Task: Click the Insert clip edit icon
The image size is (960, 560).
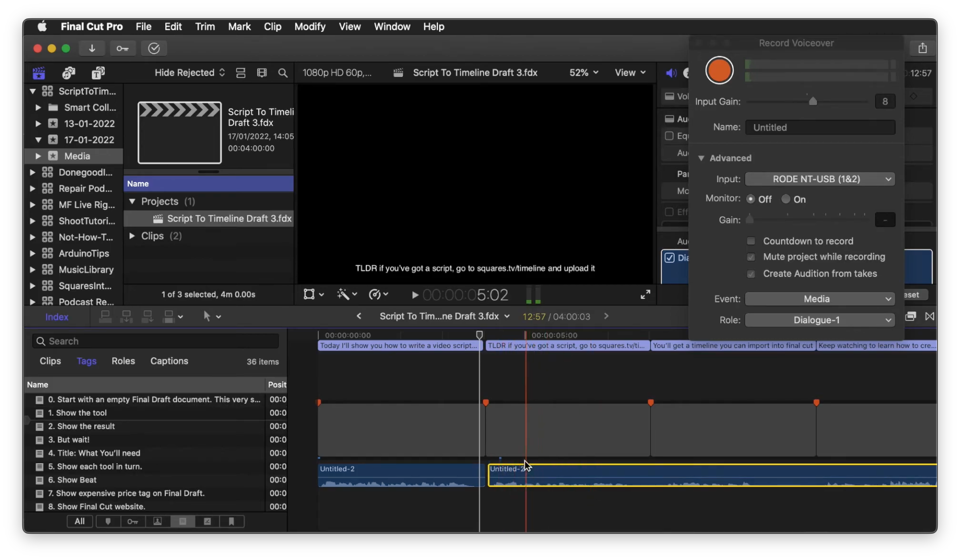Action: (126, 317)
